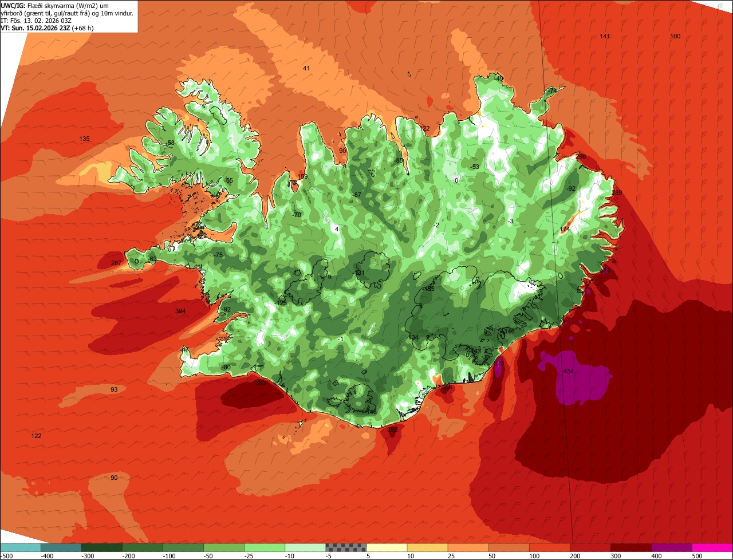733x560 pixels.
Task: Click the dark maroon swatch between 300 and 400
Action: [631, 547]
